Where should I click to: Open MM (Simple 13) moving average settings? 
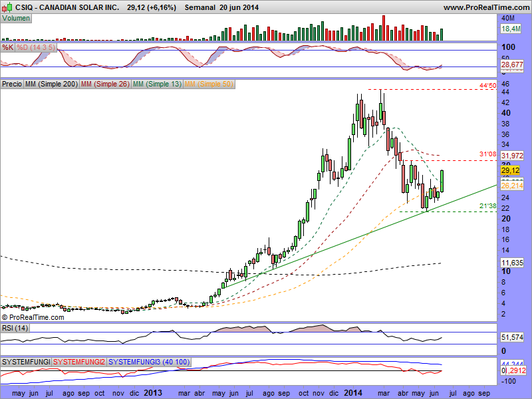click(x=157, y=84)
